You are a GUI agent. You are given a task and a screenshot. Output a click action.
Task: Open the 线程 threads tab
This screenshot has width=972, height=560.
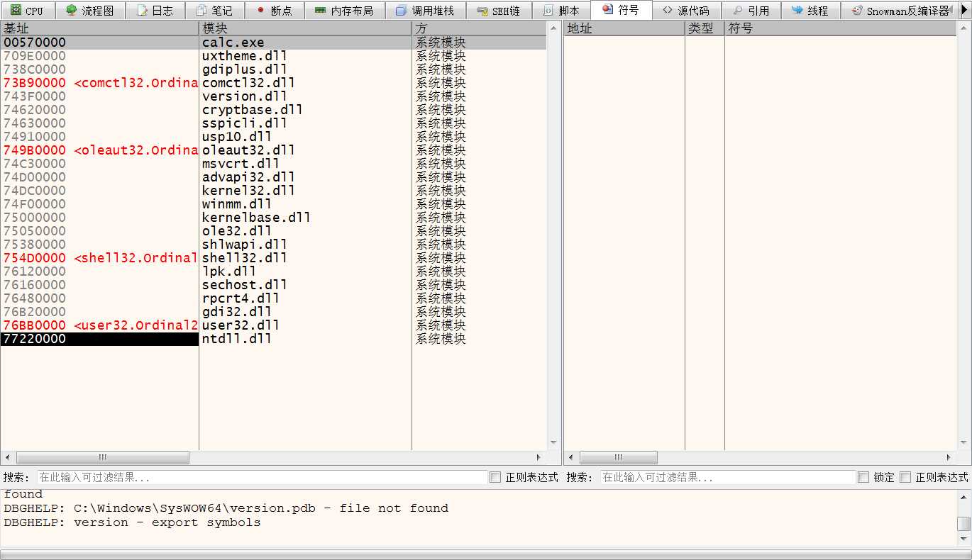[810, 10]
